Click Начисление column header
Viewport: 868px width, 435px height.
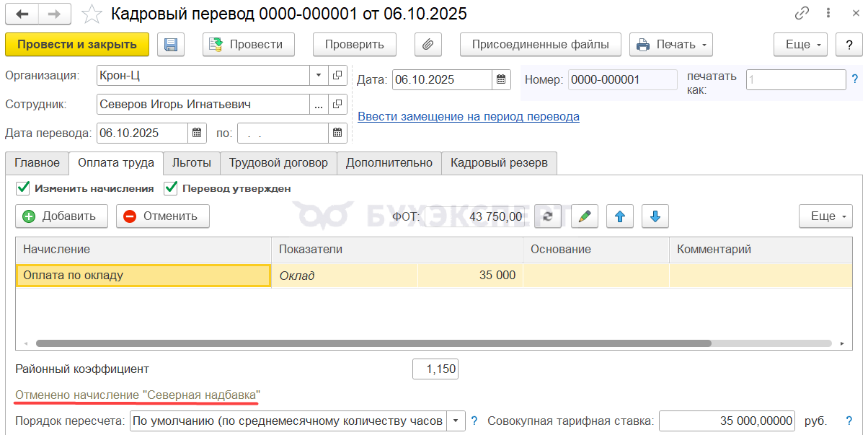143,249
